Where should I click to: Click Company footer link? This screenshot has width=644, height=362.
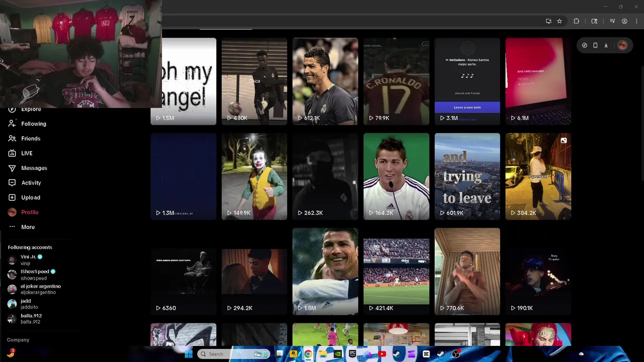click(18, 340)
